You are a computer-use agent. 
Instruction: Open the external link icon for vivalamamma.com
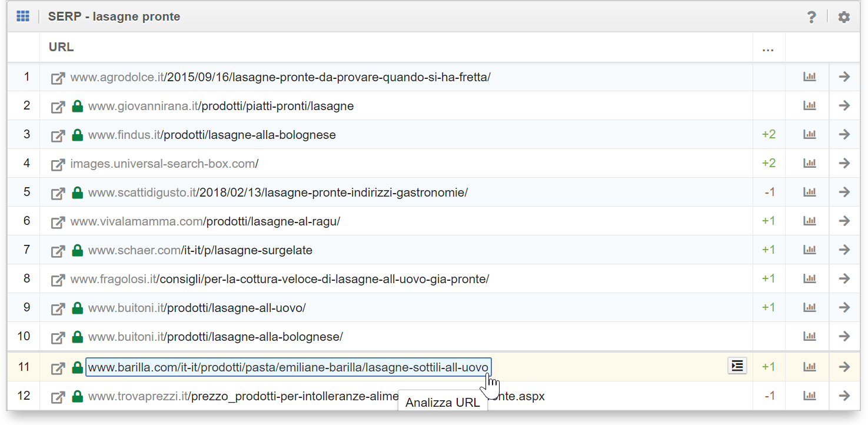click(58, 222)
